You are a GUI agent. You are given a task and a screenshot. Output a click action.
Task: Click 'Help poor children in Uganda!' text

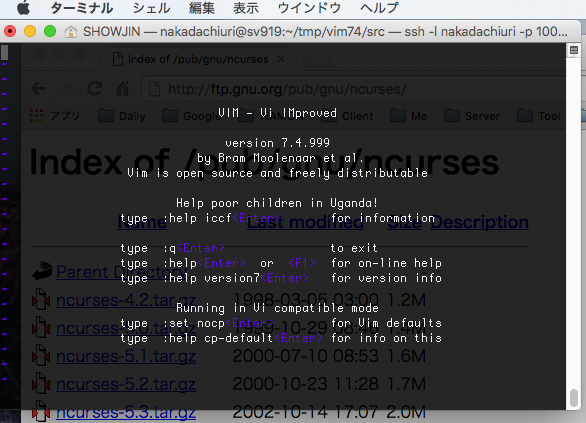(277, 203)
